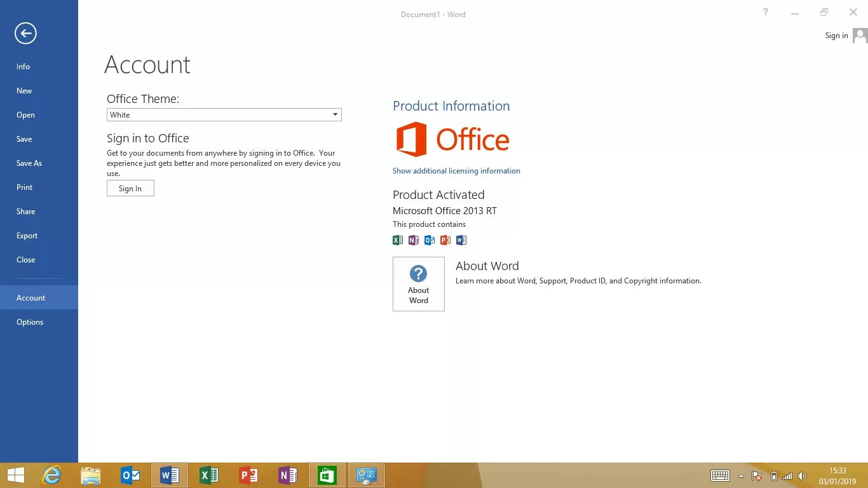Click the PowerPoint icon under This product contains
Screen dimensions: 868x488
point(445,240)
